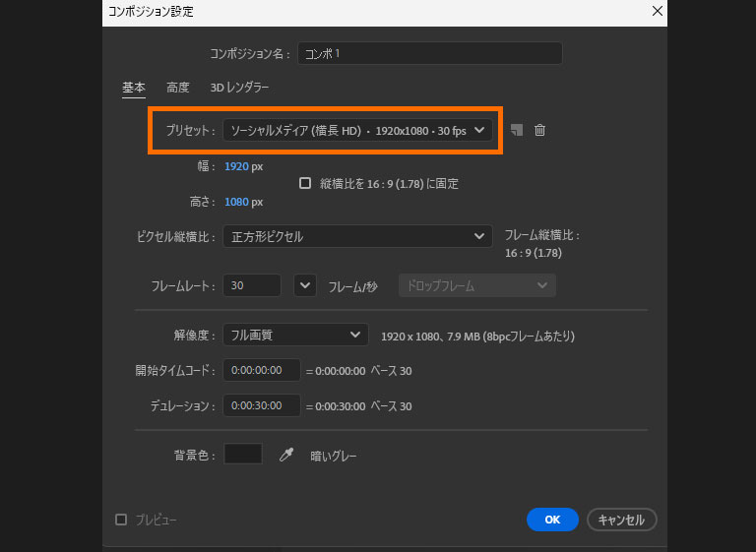Click the 背景色 color swatch
756x552 pixels.
[x=243, y=454]
